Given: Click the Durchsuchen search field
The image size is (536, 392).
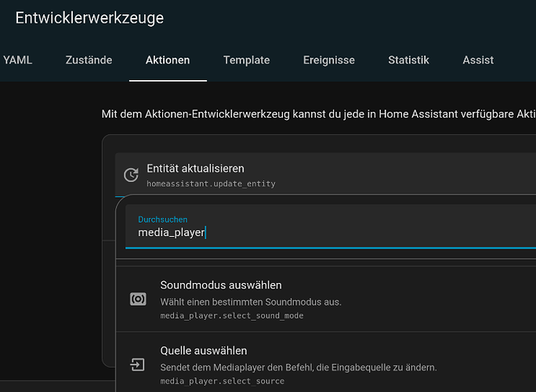Looking at the screenshot, I should click(x=331, y=227).
